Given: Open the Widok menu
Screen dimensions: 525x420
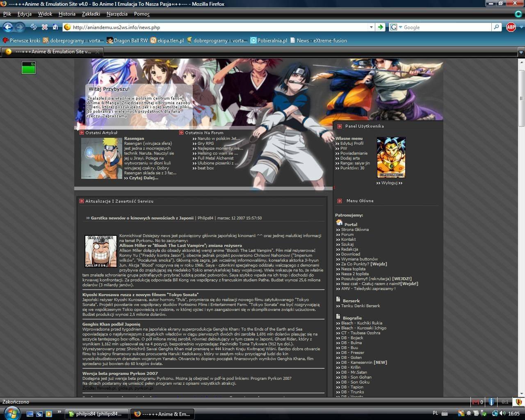Looking at the screenshot, I should click(x=45, y=14).
